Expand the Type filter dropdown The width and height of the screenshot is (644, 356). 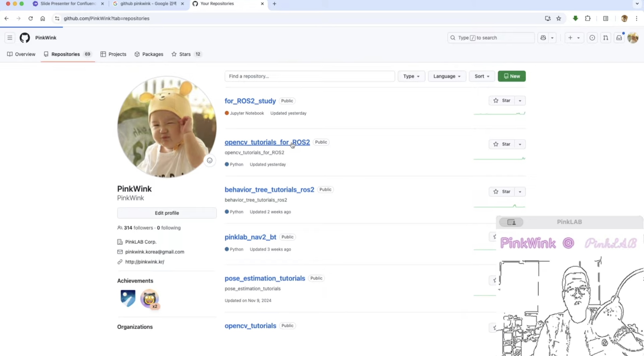coord(411,76)
